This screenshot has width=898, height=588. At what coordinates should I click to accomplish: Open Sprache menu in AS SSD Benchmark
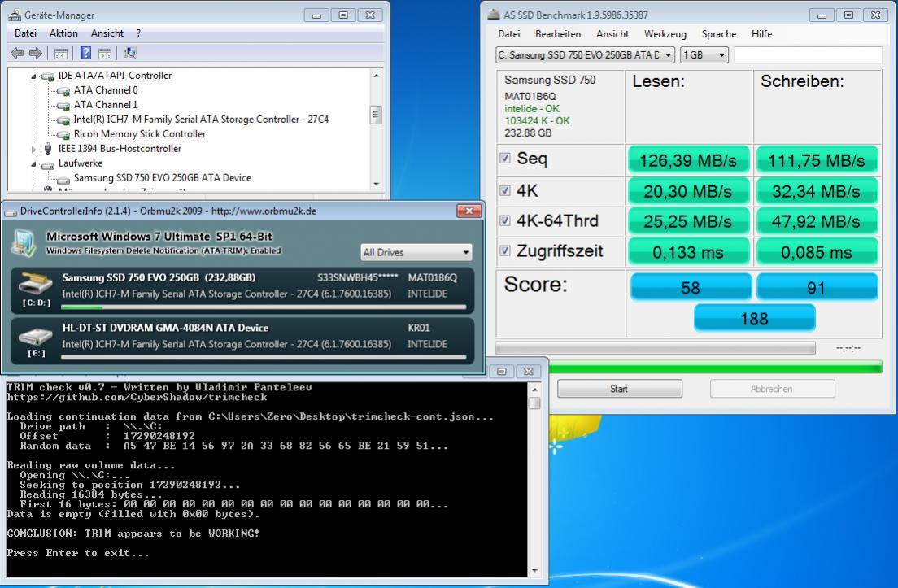coord(719,34)
